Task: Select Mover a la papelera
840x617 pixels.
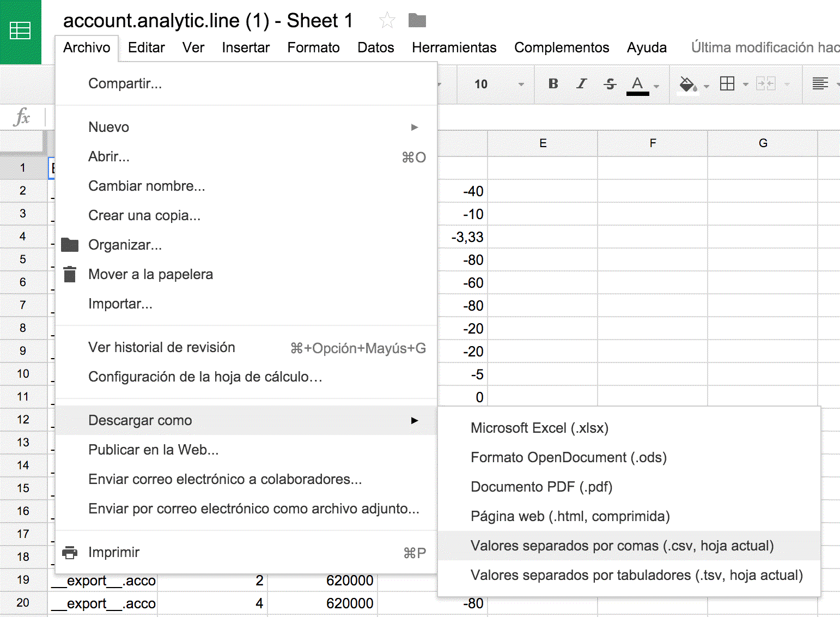Action: point(150,274)
